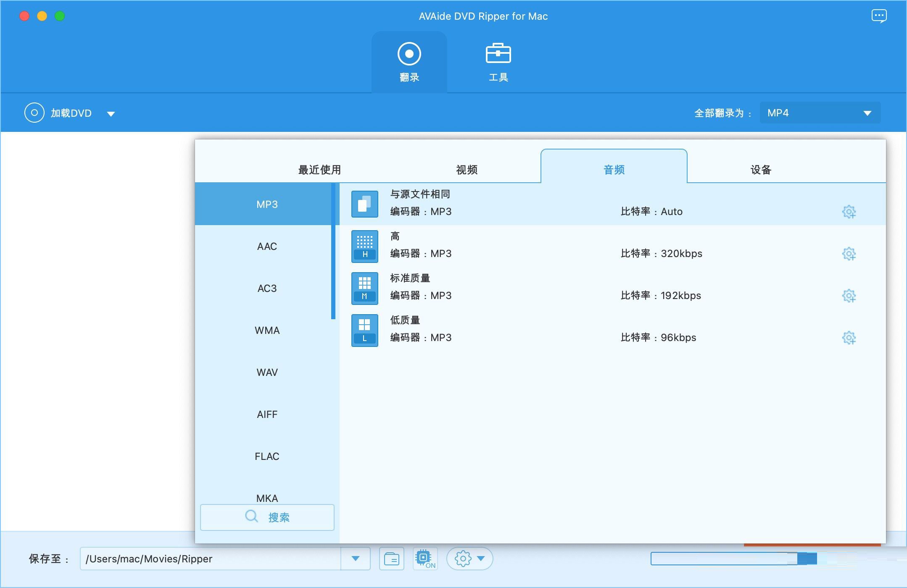Click the standard quality M profile icon
907x588 pixels.
tap(364, 288)
